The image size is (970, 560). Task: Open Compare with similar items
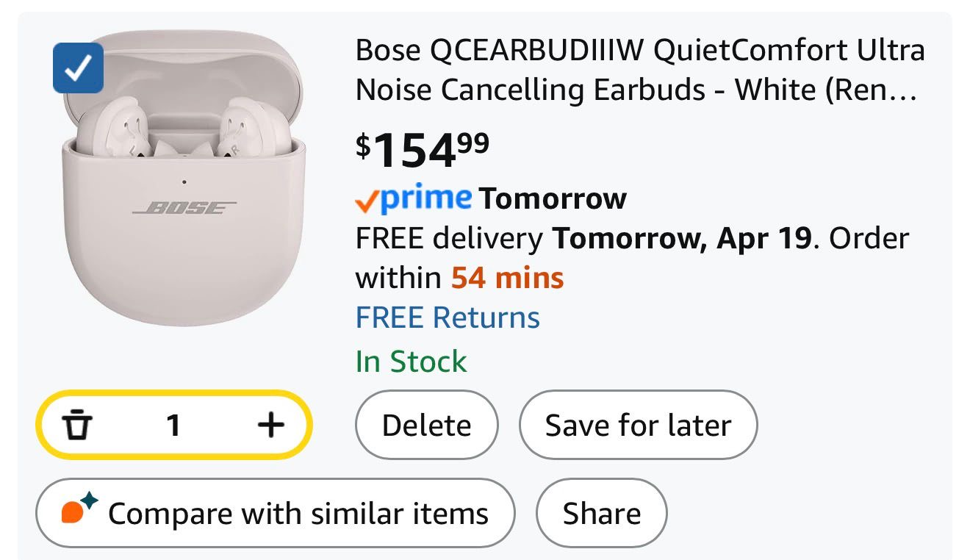click(x=275, y=513)
